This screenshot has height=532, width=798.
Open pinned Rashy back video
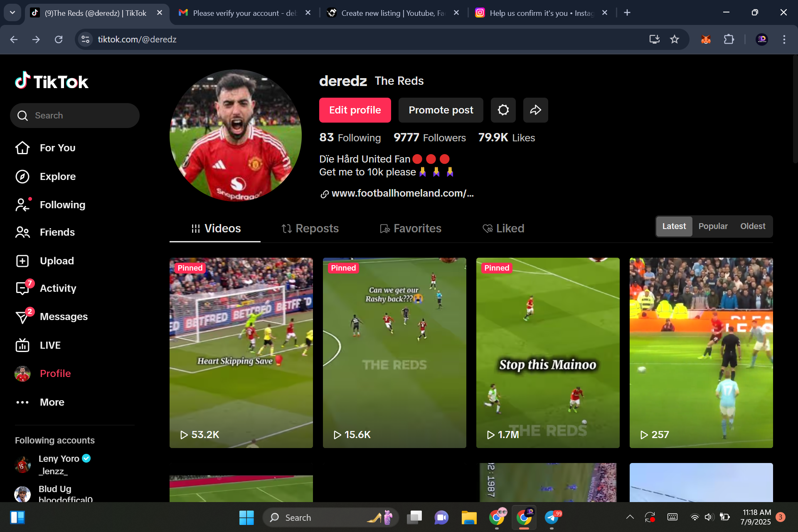pos(394,353)
